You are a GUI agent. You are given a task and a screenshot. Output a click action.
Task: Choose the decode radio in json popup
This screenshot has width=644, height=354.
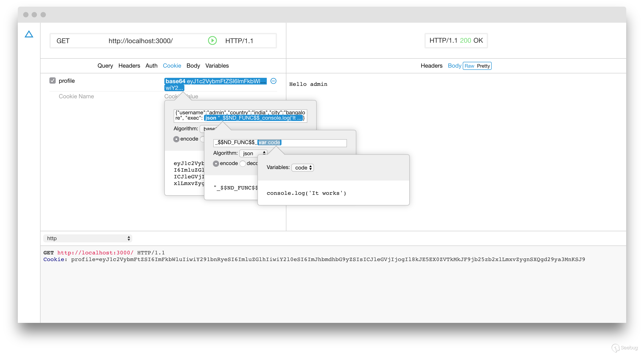pos(243,163)
